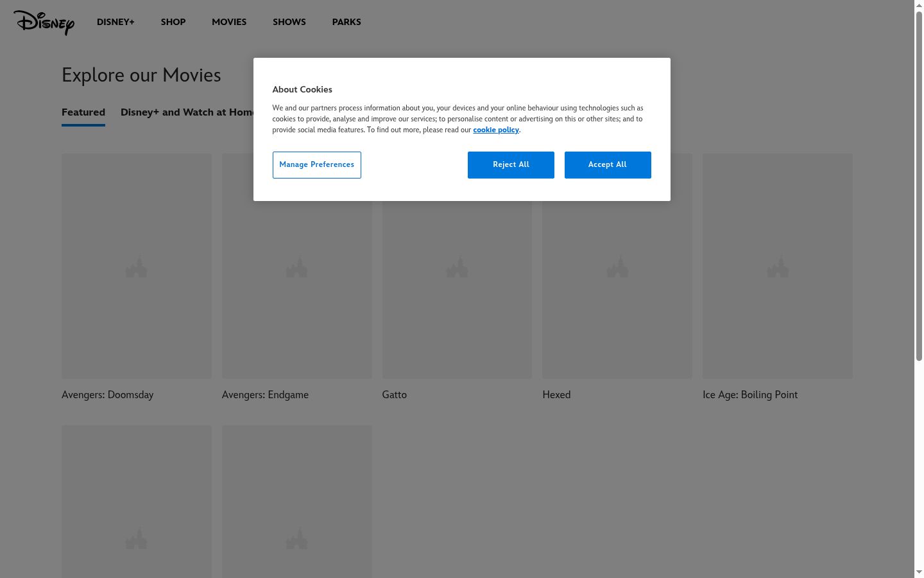
Task: Open the Avengers: Endgame poster thumbnail
Action: pos(297,290)
